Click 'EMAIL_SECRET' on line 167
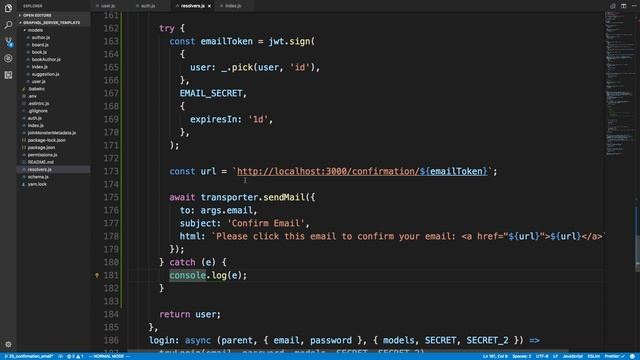Image resolution: width=640 pixels, height=360 pixels. pos(211,93)
